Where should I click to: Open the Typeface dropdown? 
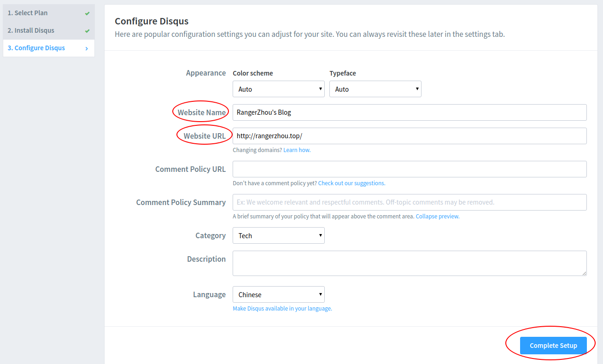click(x=375, y=89)
